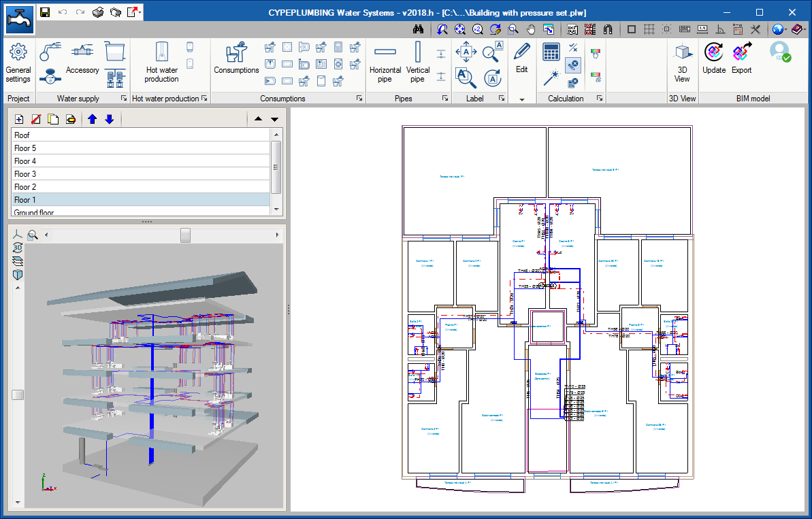
Task: Click the magic wand automatic sizing tool
Action: (551, 78)
